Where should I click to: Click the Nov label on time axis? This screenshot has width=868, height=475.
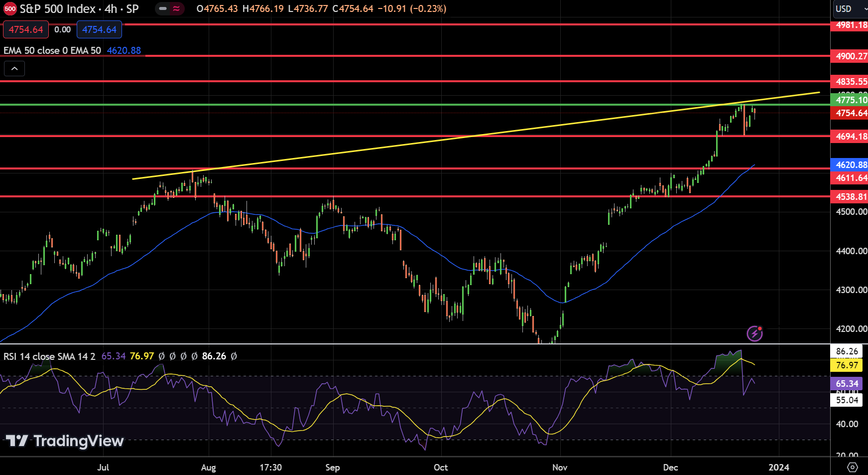[x=560, y=467]
